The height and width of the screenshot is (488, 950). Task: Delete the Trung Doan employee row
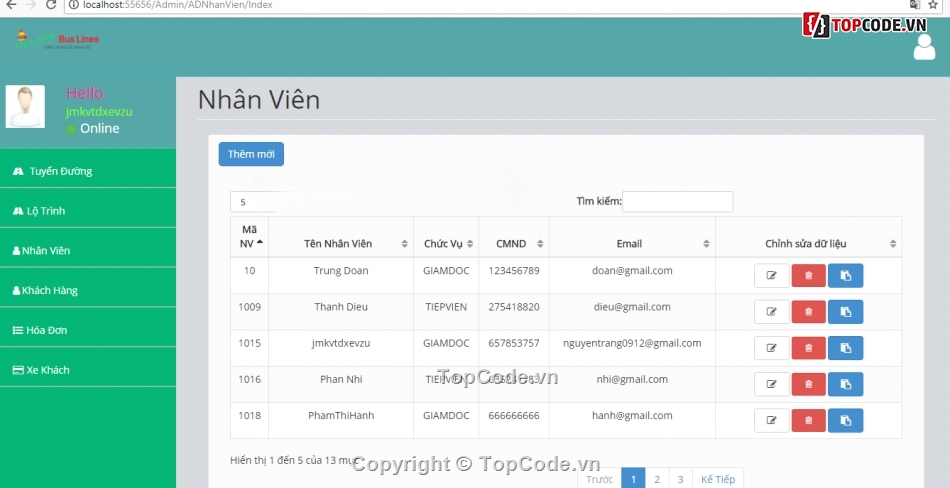click(808, 275)
